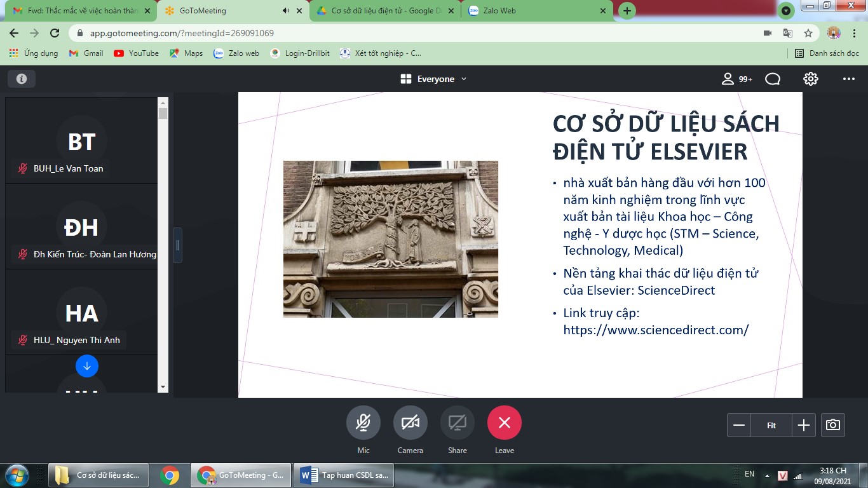The width and height of the screenshot is (868, 488).
Task: Mute the GoToMeeting tab audio icon
Action: coord(285,11)
